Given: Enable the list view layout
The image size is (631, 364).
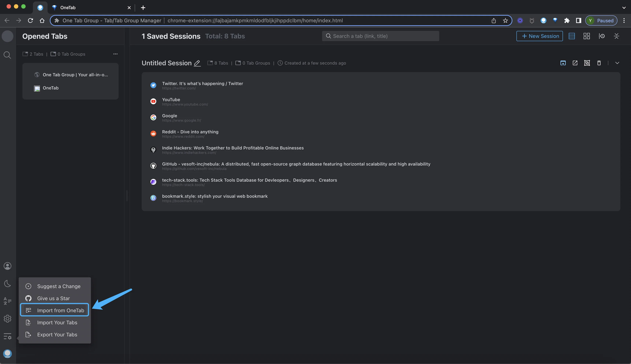Looking at the screenshot, I should (x=572, y=36).
